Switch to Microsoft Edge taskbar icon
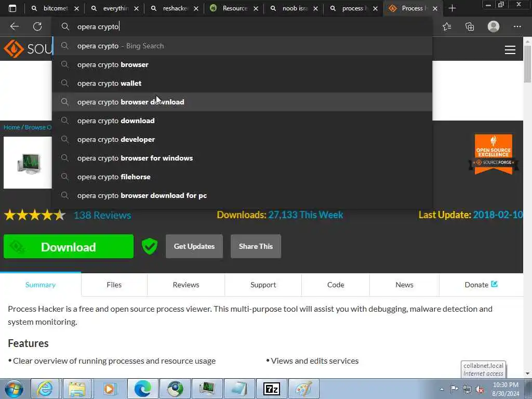 tap(143, 389)
